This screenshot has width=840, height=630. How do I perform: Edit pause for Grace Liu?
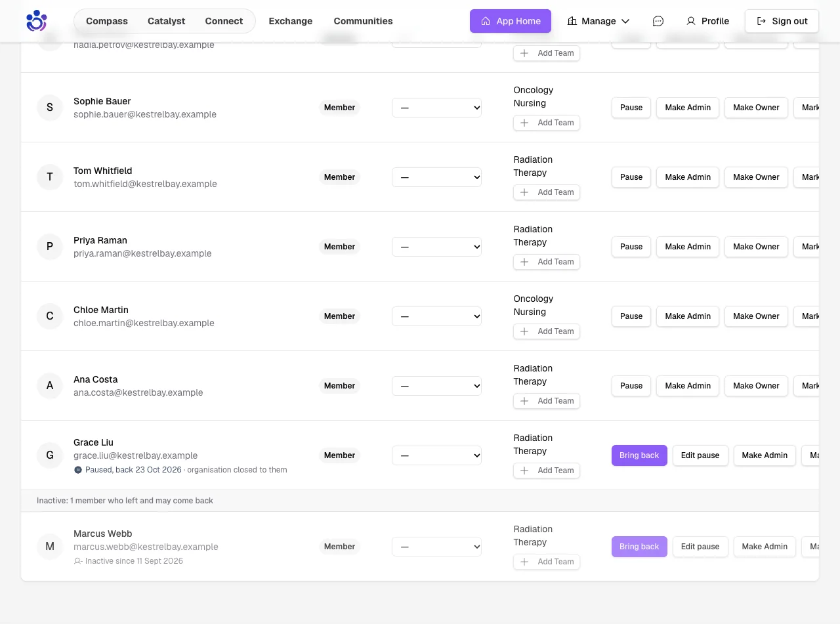(x=700, y=455)
